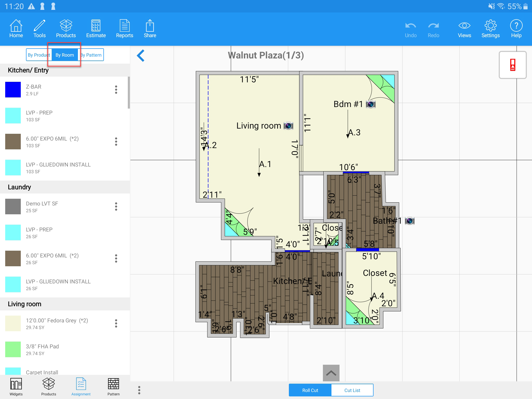
Task: Click the red laser distance meter icon
Action: (513, 65)
